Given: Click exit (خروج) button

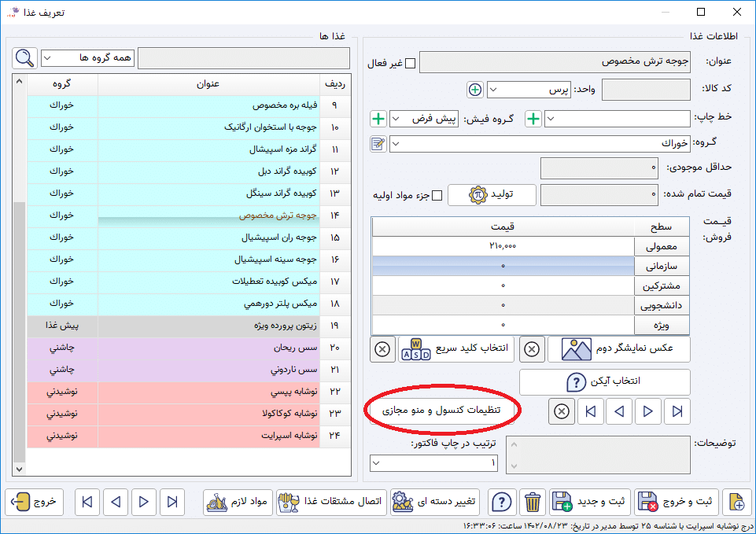Looking at the screenshot, I should pyautogui.click(x=35, y=503).
